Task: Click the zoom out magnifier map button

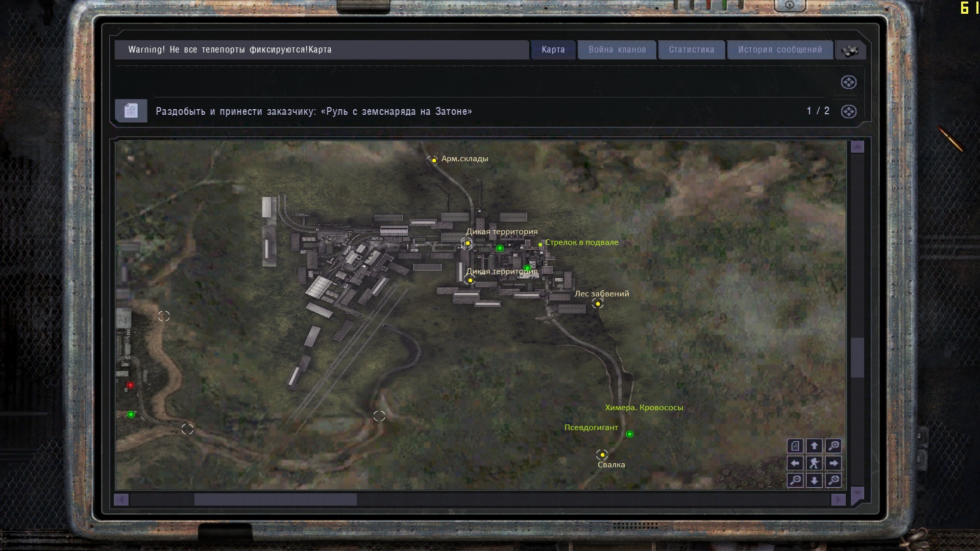Action: (x=795, y=480)
